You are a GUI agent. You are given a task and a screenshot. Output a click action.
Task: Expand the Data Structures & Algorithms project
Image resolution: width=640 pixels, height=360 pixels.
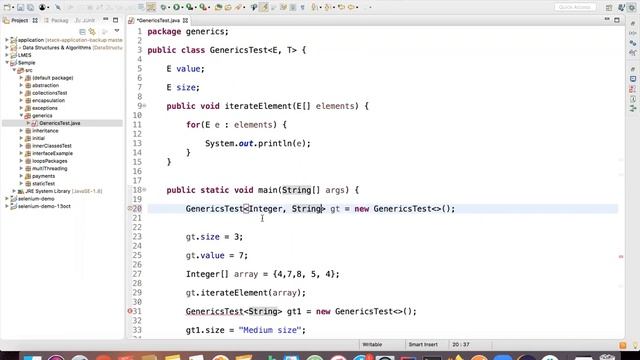tap(7, 48)
